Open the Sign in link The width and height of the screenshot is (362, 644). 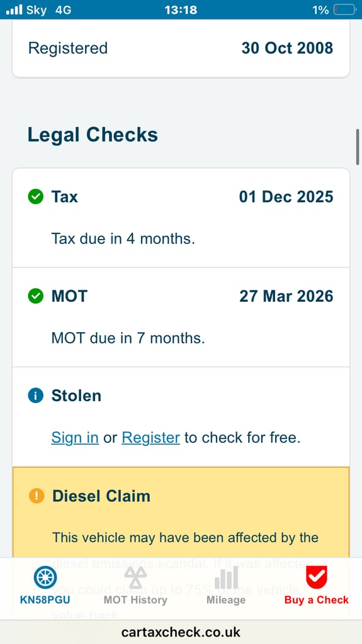tap(75, 438)
